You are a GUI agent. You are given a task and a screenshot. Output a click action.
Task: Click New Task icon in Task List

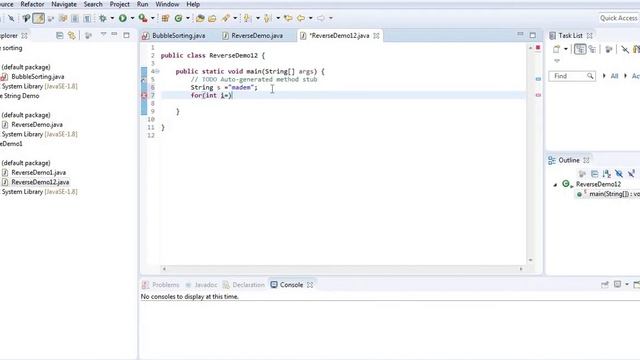point(557,49)
